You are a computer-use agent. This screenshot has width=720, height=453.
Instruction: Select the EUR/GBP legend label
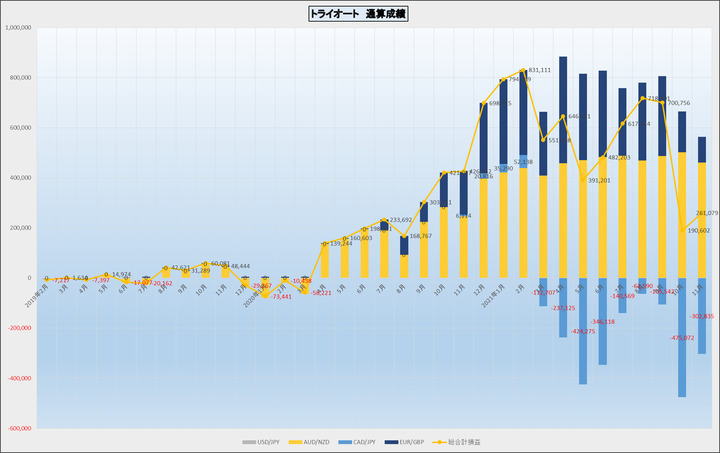(411, 442)
